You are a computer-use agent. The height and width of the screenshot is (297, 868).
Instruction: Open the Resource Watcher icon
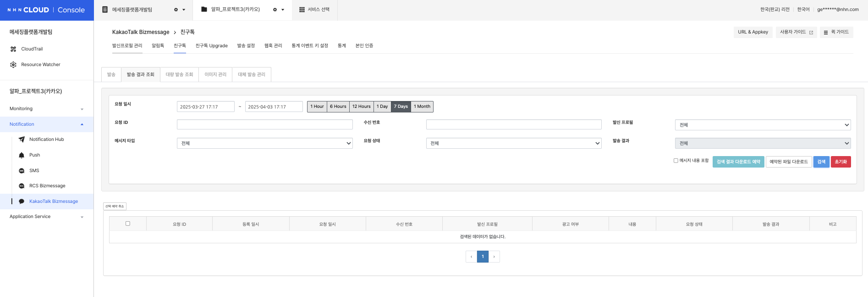(13, 65)
